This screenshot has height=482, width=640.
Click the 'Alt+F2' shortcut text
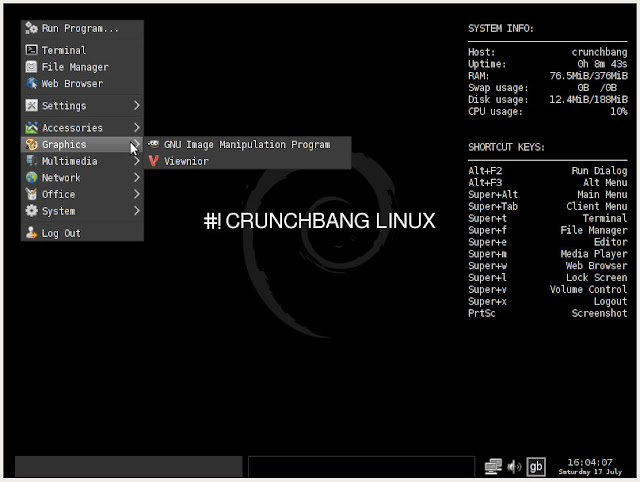click(485, 170)
